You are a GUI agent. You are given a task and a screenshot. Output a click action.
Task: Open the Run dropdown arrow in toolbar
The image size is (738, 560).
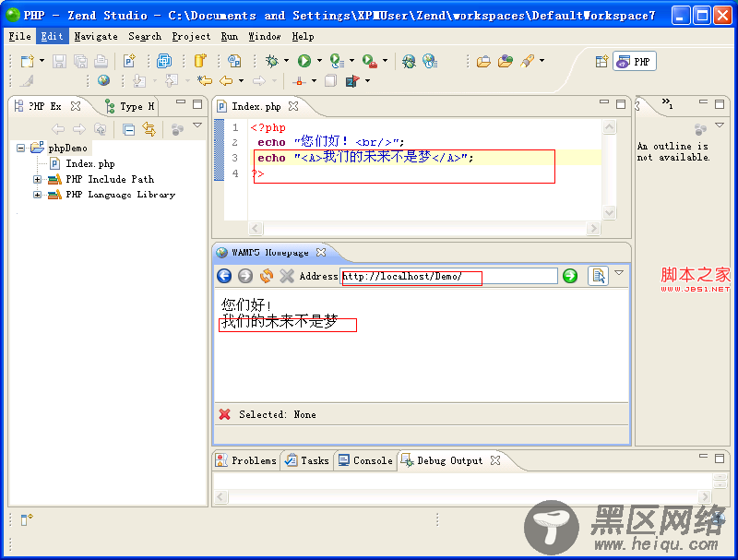tap(319, 61)
